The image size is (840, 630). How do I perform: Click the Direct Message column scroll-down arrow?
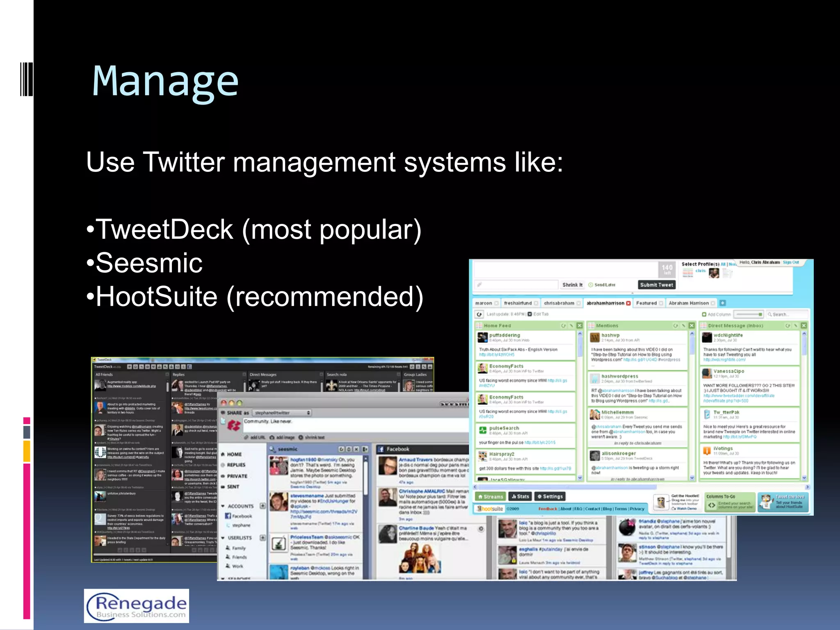[x=804, y=477]
